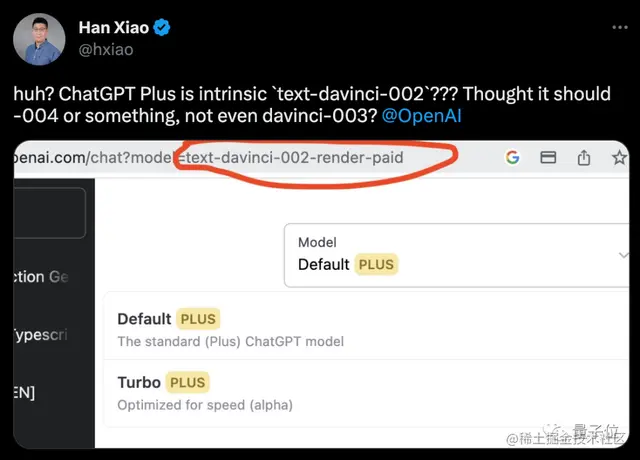
Task: Open the @OpenAI mention link
Action: [421, 116]
